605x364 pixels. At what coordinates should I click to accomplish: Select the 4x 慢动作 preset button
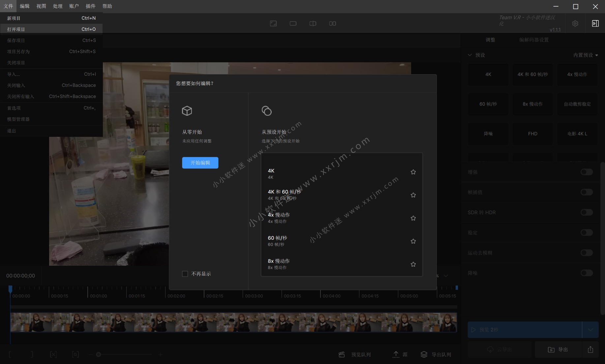point(577,75)
